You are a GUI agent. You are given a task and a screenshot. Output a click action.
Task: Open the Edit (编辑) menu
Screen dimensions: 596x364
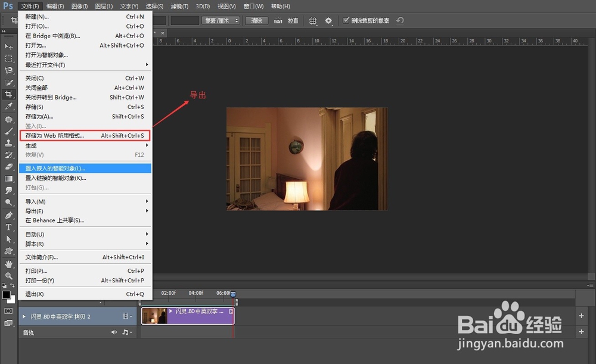pyautogui.click(x=55, y=6)
